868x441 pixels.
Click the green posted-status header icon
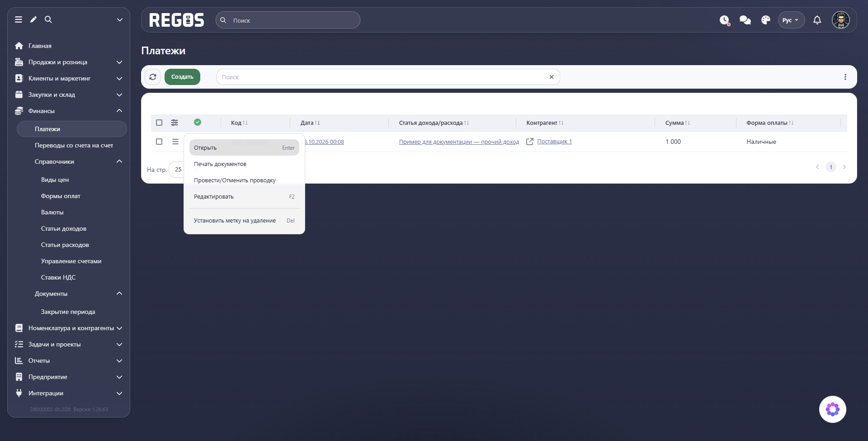click(198, 122)
